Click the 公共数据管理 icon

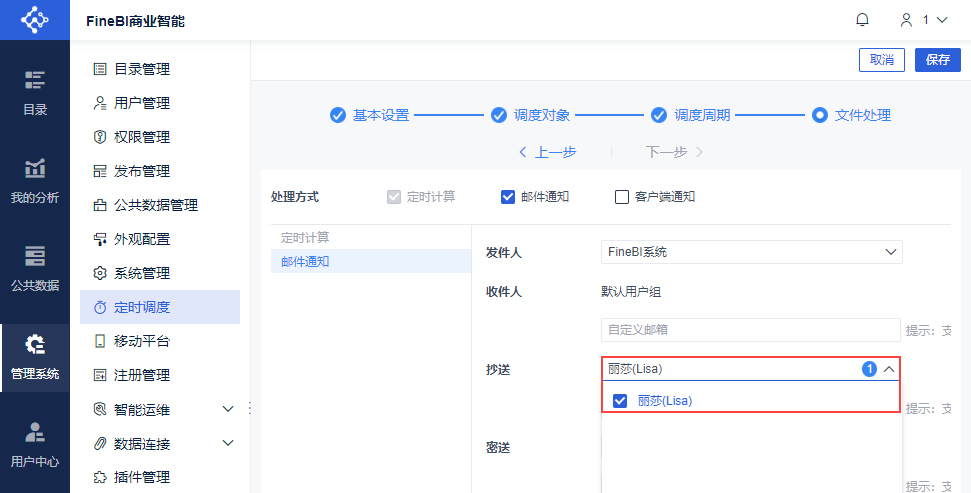click(100, 205)
